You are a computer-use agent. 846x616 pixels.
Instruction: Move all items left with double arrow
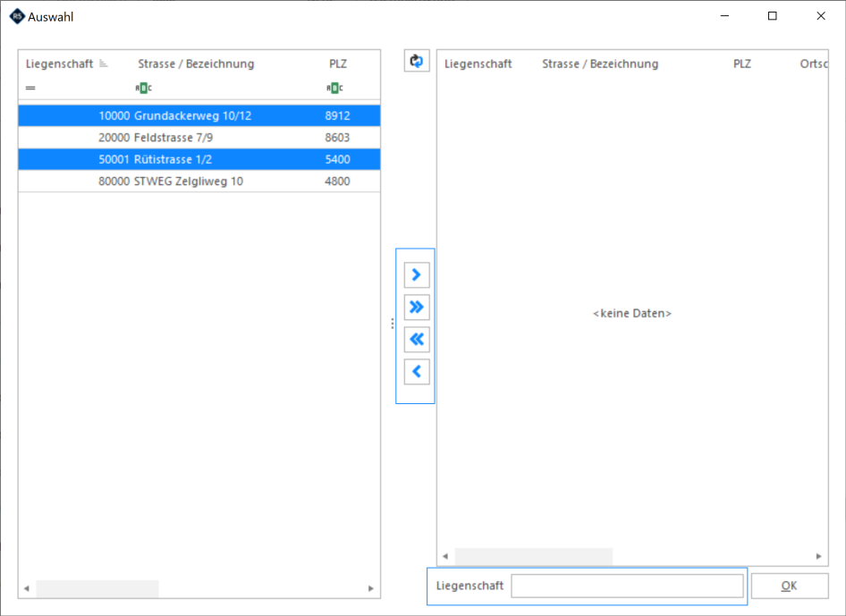[x=417, y=339]
